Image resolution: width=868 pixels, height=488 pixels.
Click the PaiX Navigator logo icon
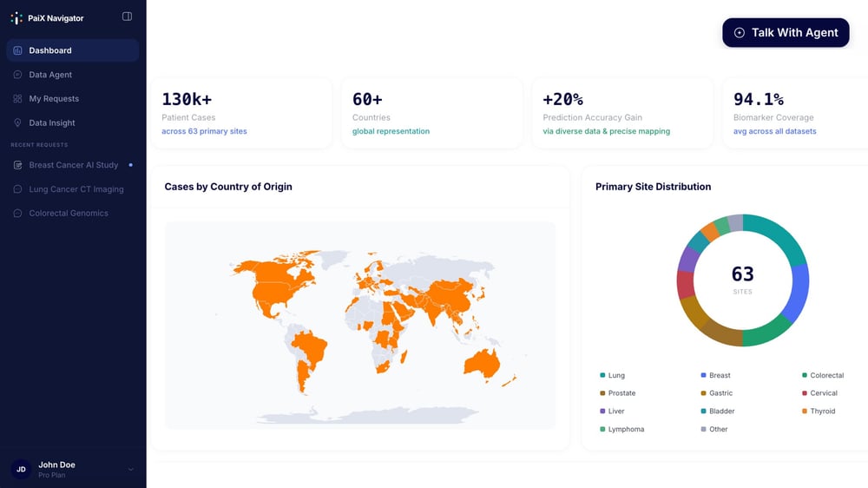[16, 17]
